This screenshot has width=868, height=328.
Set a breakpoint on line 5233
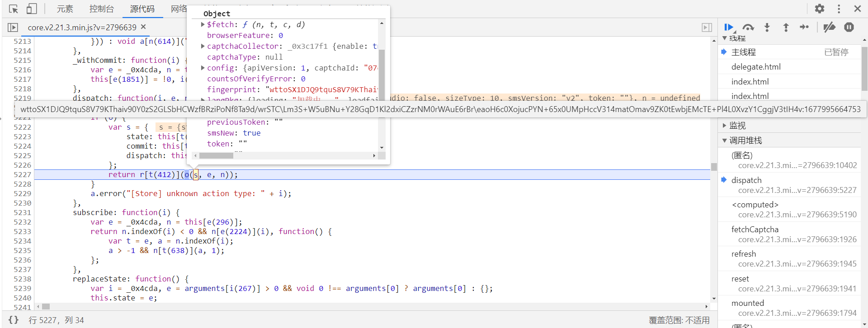(x=22, y=231)
